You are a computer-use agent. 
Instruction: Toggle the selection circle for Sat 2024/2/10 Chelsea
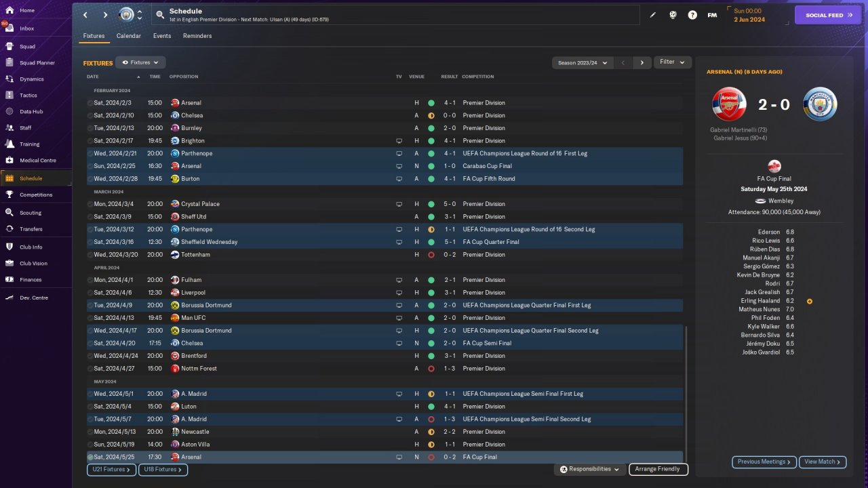pyautogui.click(x=90, y=116)
